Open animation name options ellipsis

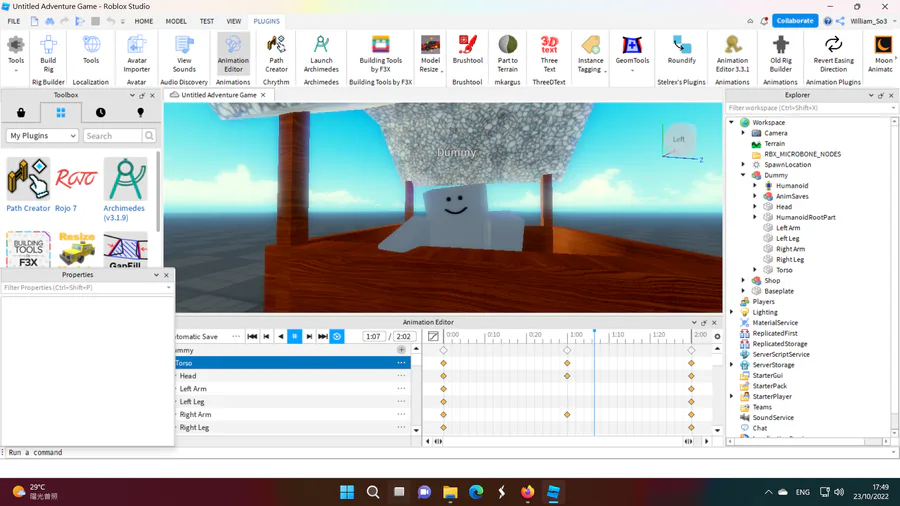pos(236,336)
